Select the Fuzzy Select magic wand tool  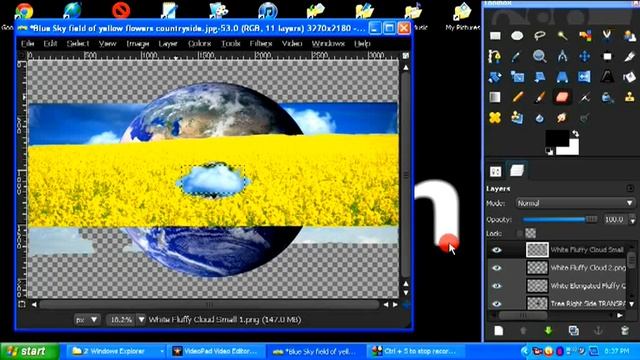562,36
